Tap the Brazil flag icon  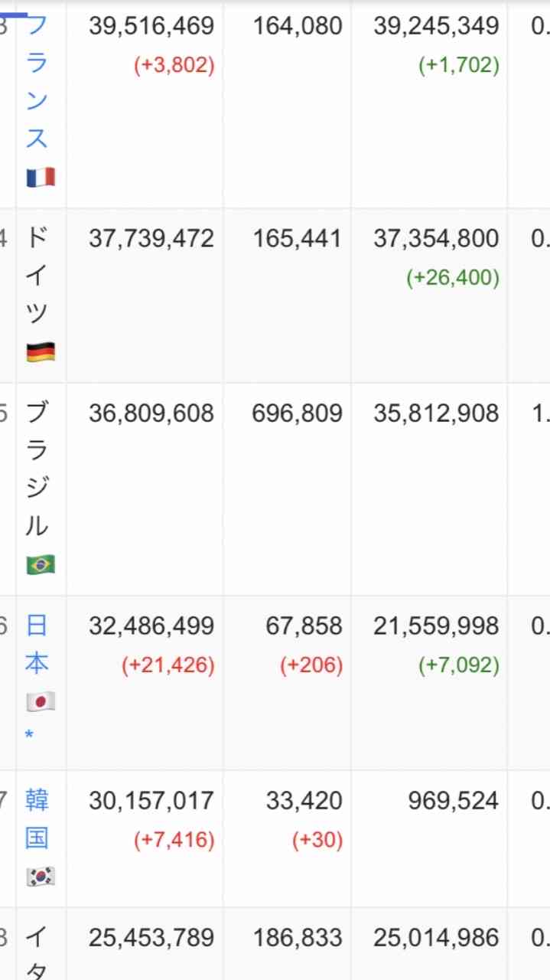41,565
